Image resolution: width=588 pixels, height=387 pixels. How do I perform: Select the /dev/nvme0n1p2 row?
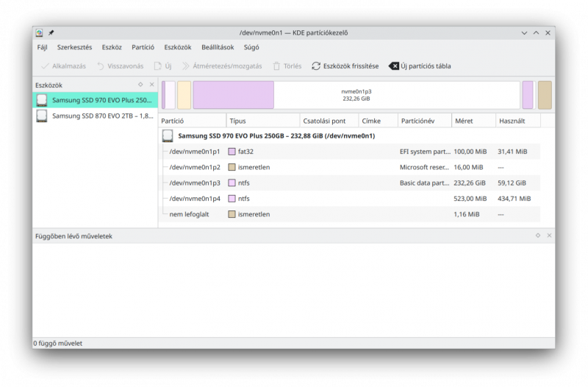(x=351, y=168)
